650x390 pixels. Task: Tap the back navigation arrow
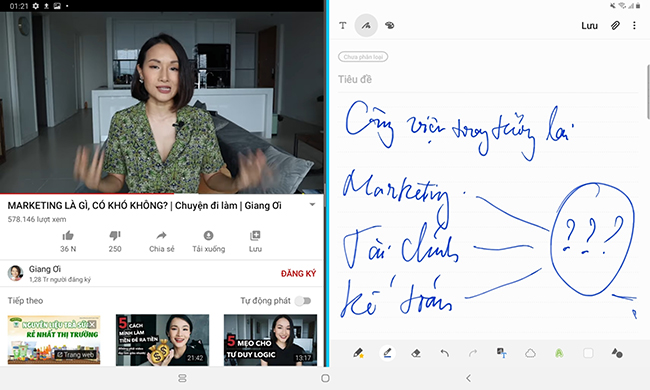tap(468, 378)
